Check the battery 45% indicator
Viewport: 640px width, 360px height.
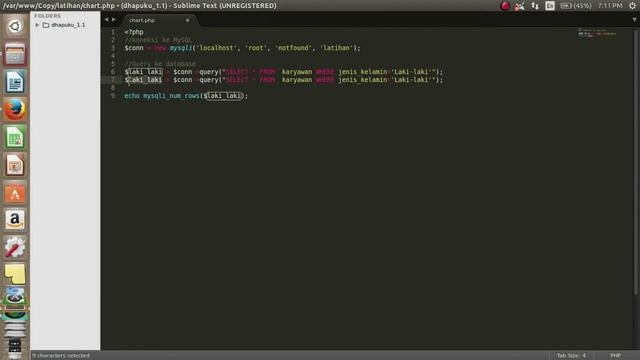tap(576, 6)
